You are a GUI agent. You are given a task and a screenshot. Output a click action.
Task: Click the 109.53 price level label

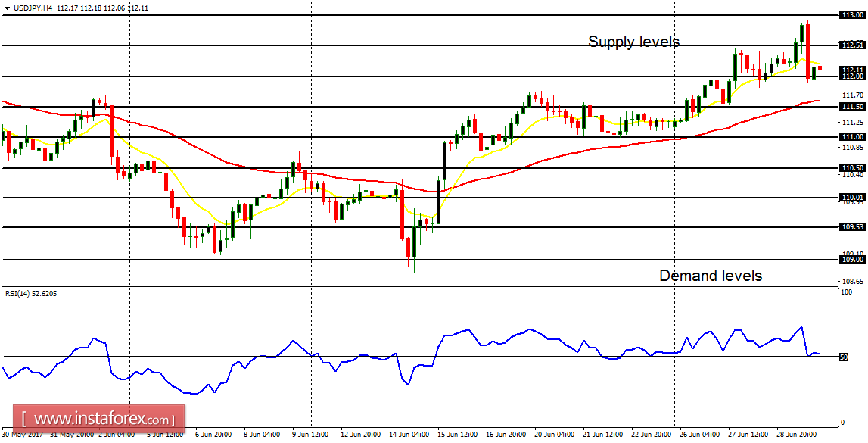(x=853, y=227)
